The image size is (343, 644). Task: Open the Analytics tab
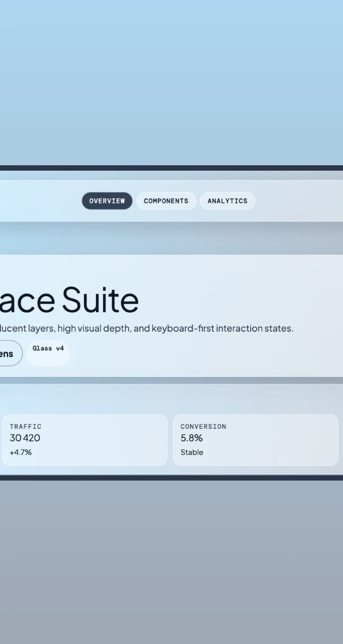[228, 201]
